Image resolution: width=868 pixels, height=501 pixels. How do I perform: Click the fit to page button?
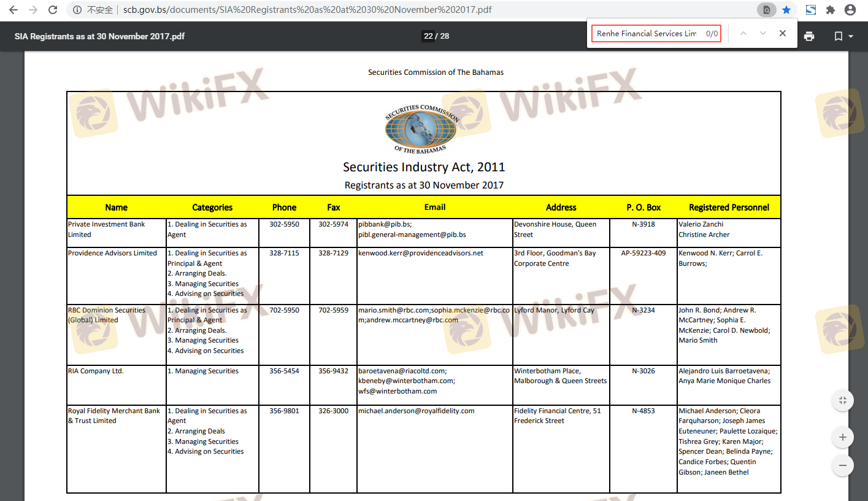843,400
